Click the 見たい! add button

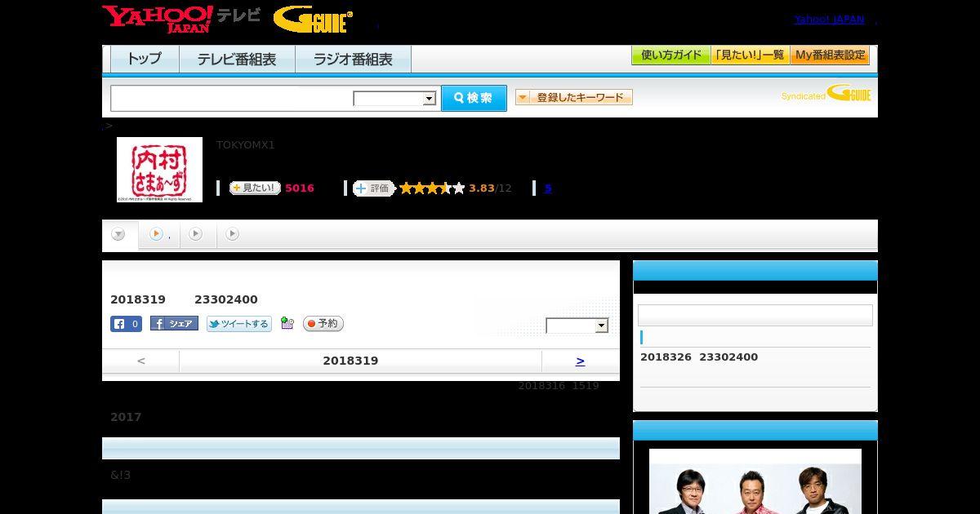[x=255, y=188]
